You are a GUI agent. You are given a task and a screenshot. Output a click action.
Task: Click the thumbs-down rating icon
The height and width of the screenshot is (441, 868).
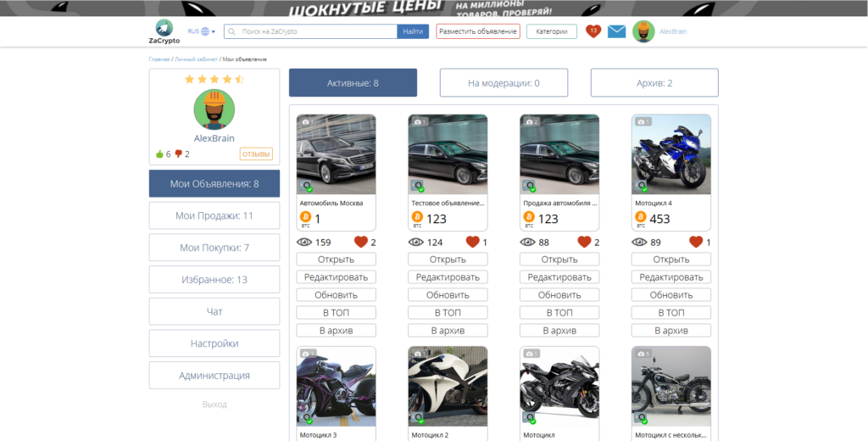[x=178, y=154]
